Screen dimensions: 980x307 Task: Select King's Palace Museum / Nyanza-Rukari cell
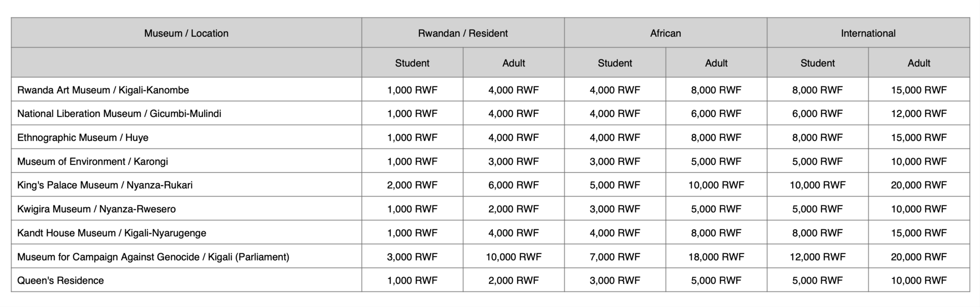pos(186,185)
